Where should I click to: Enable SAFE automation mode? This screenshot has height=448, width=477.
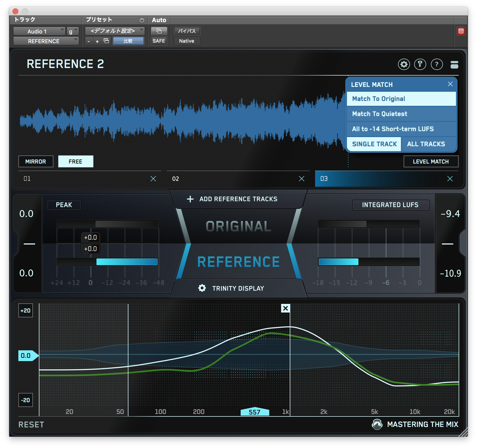click(159, 41)
